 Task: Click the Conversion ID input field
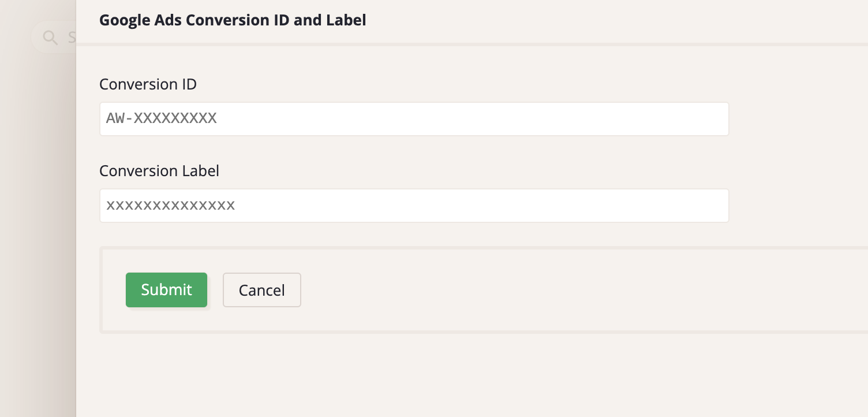pos(414,119)
